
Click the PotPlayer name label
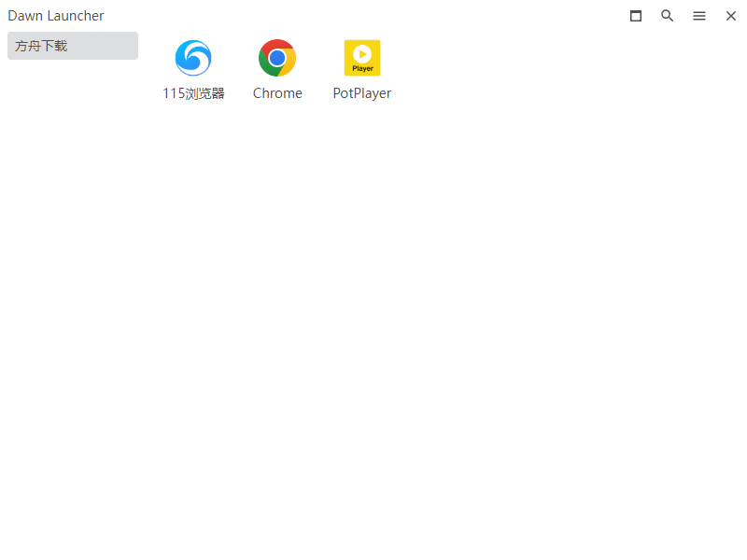(x=362, y=92)
